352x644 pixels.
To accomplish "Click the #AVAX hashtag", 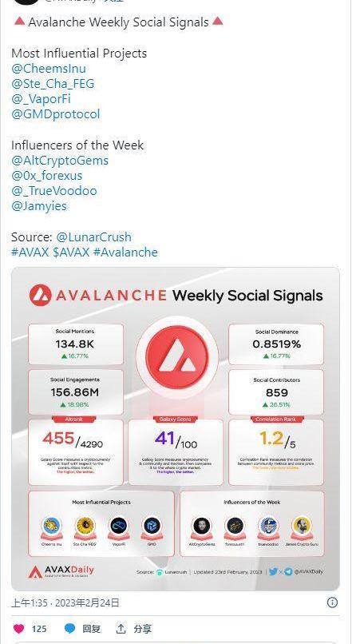I will click(x=30, y=252).
